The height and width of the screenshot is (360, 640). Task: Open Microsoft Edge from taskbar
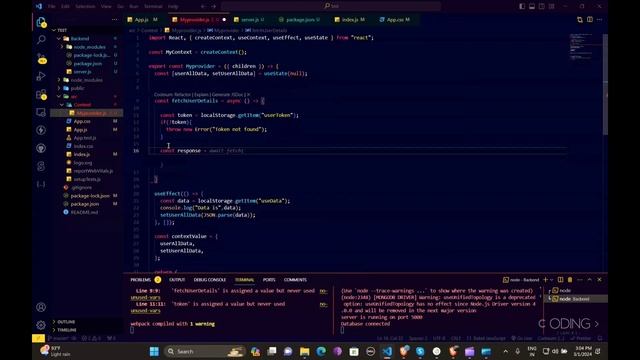[x=321, y=351]
